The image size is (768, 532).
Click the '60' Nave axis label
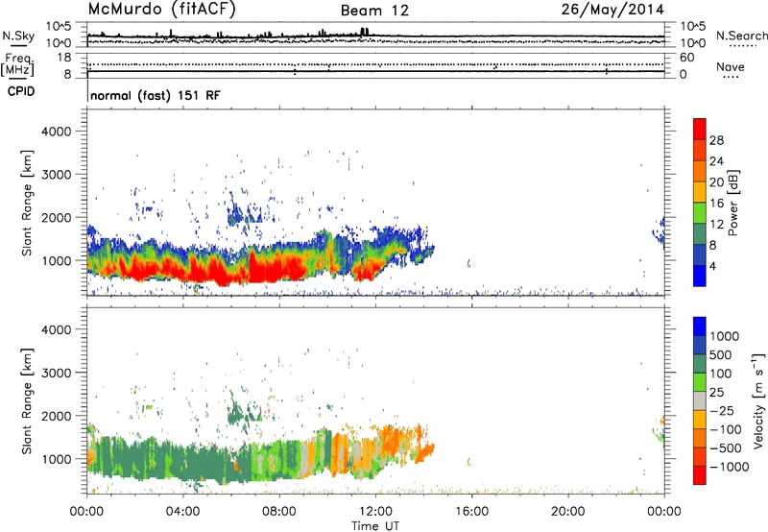(687, 58)
